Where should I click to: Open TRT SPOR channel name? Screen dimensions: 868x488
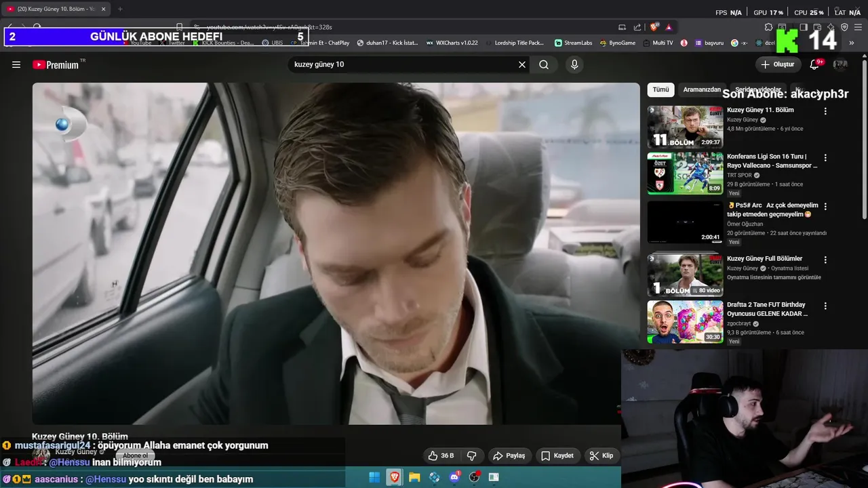pos(739,175)
